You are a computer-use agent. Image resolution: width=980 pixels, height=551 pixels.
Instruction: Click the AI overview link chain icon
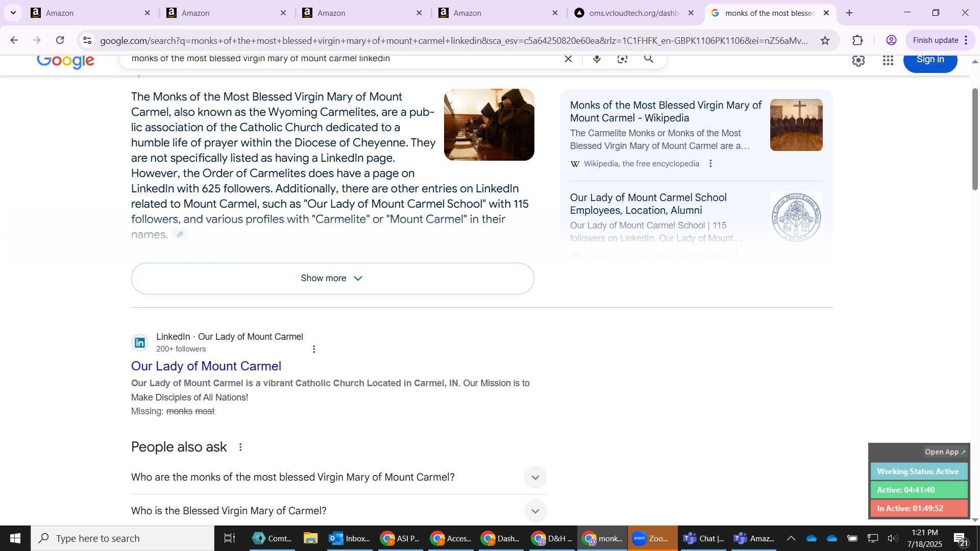(x=180, y=235)
